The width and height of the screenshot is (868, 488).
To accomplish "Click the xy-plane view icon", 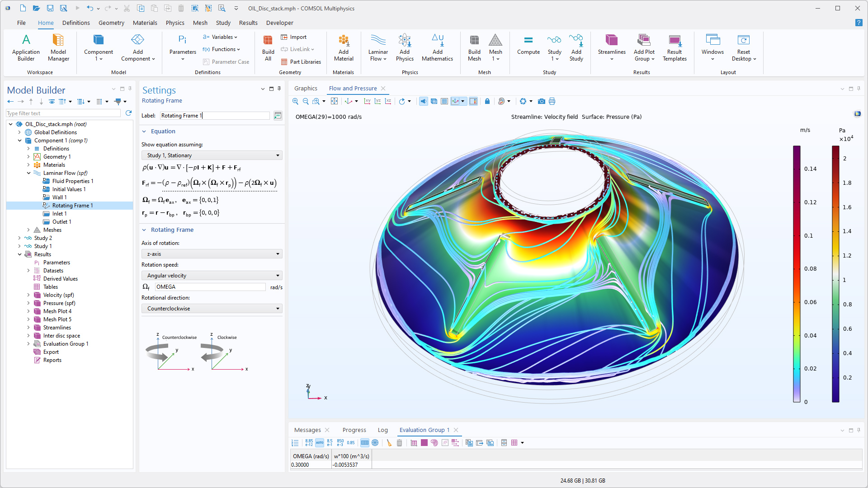I will (367, 101).
